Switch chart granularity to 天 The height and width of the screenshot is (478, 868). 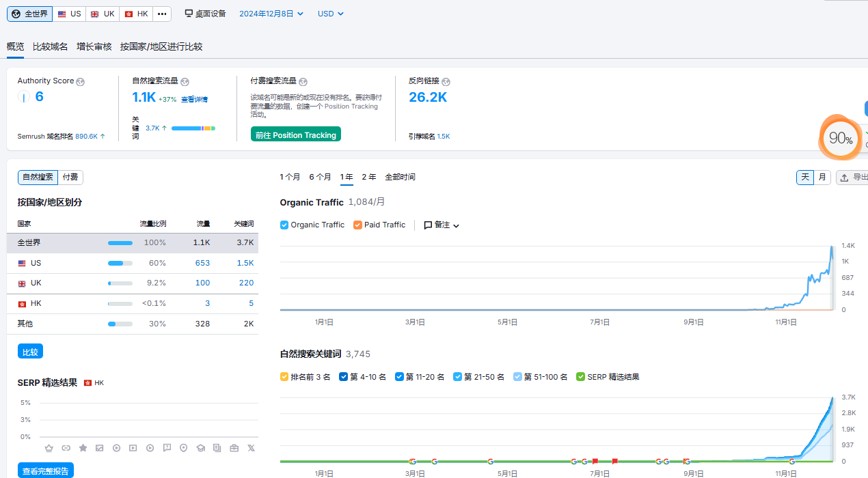point(805,178)
